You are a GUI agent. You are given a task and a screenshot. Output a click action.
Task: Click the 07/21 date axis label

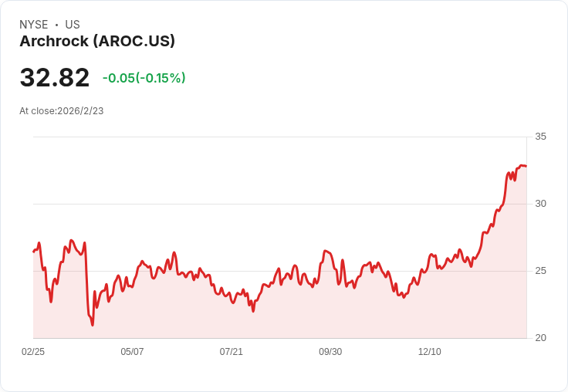click(231, 351)
